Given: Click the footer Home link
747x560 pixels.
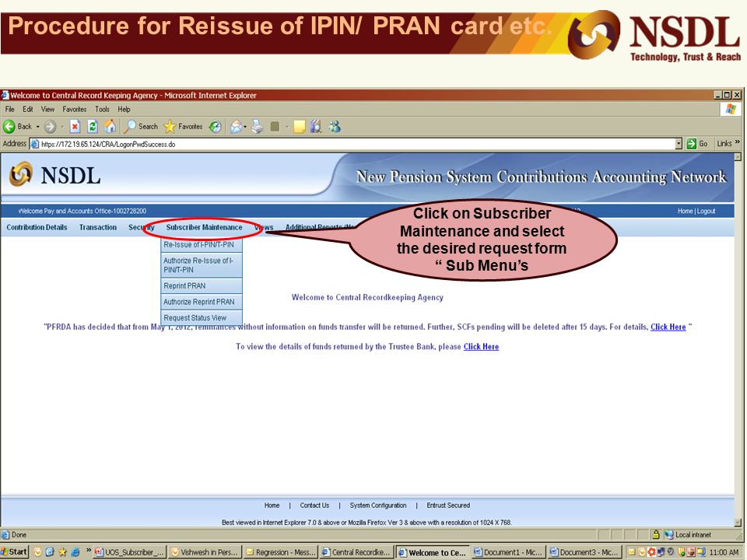Looking at the screenshot, I should coord(272,506).
